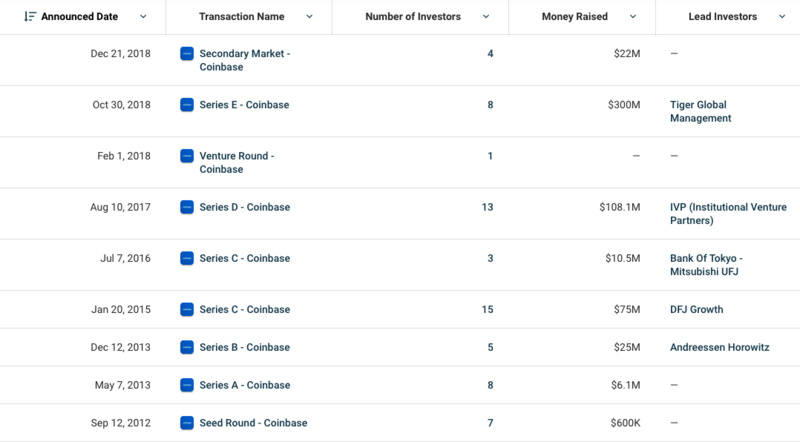The height and width of the screenshot is (442, 800).
Task: Click the sort icon beside Announced Date
Action: coord(30,17)
